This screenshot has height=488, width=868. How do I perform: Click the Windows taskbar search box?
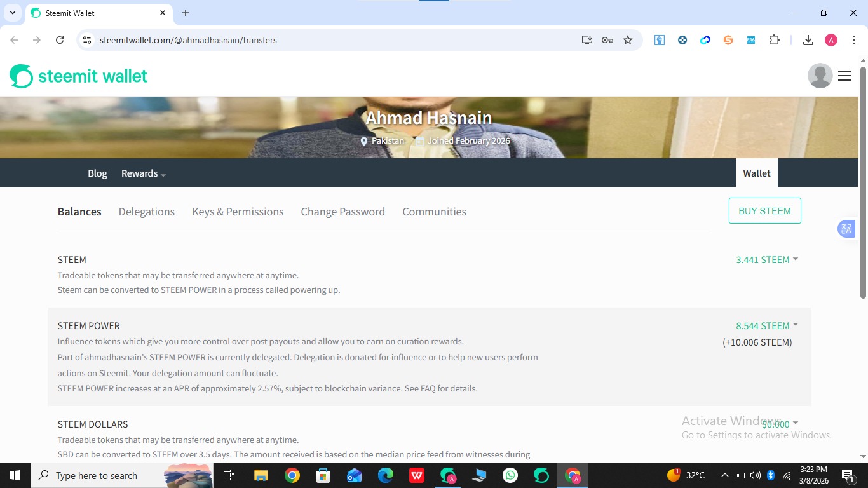[x=121, y=475]
